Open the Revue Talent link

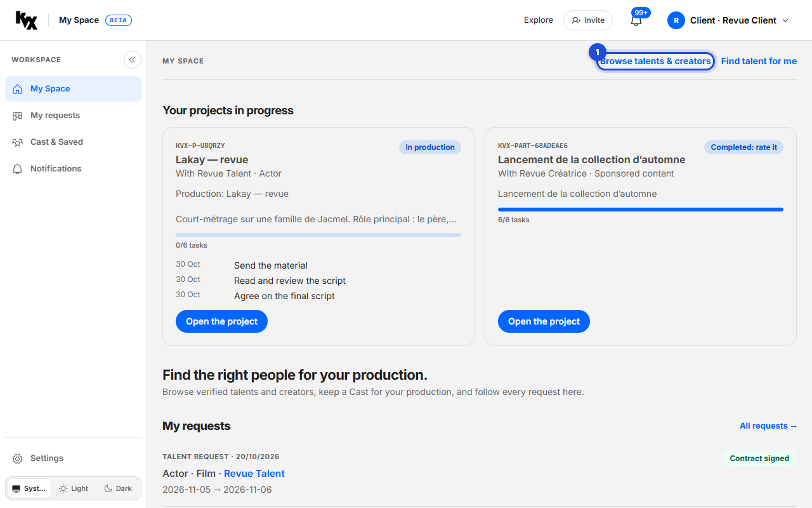point(254,474)
